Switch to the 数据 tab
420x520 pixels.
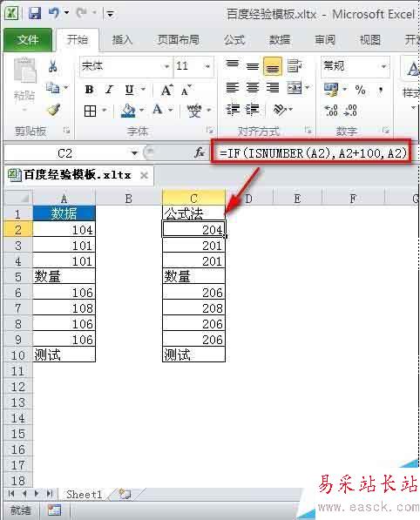click(x=280, y=40)
